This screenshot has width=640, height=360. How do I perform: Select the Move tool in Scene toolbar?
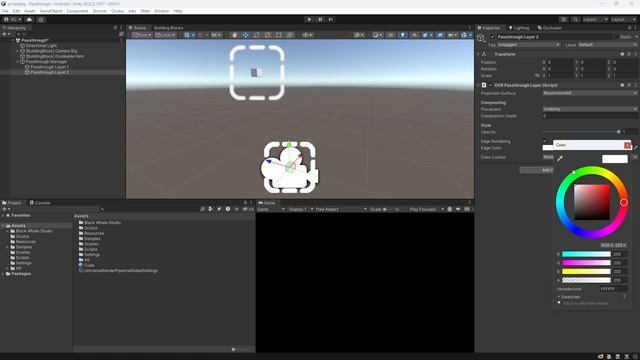(245, 35)
